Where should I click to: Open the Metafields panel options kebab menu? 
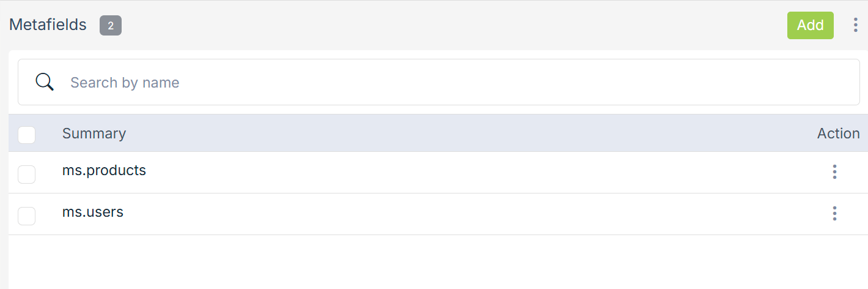click(855, 25)
